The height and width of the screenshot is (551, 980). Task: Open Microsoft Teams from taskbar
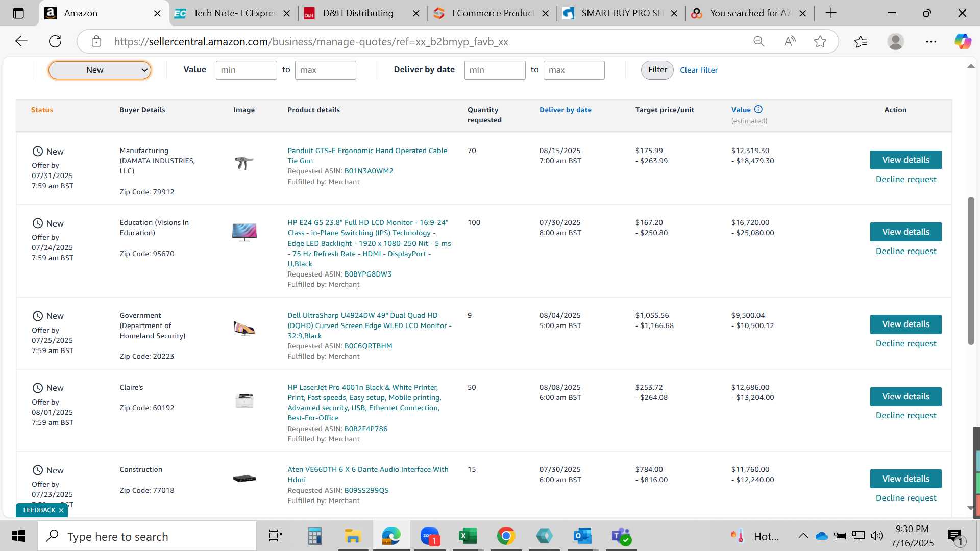tap(621, 536)
